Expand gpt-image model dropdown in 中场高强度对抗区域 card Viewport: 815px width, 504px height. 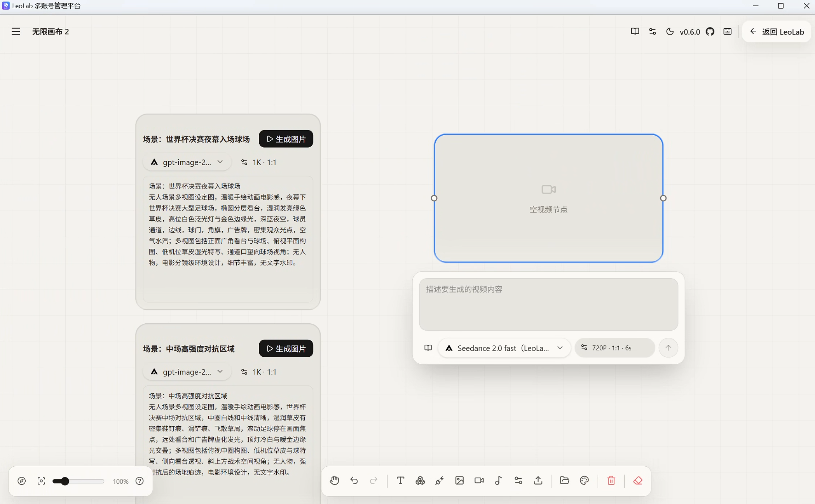tap(187, 371)
